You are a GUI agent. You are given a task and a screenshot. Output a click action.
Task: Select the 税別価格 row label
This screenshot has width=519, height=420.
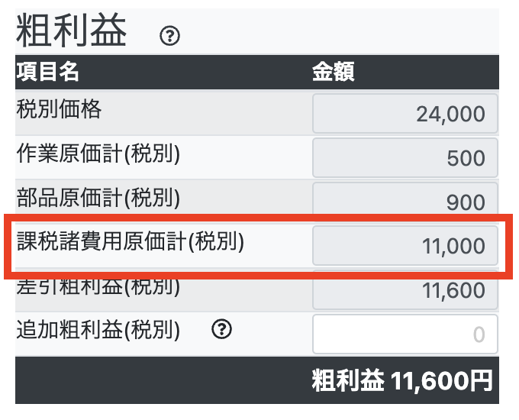pyautogui.click(x=59, y=110)
